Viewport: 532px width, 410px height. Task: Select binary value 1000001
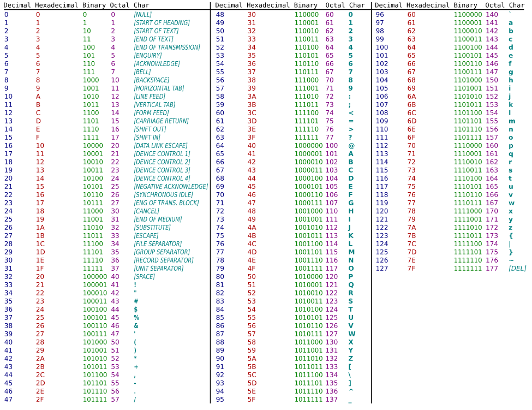coord(308,154)
